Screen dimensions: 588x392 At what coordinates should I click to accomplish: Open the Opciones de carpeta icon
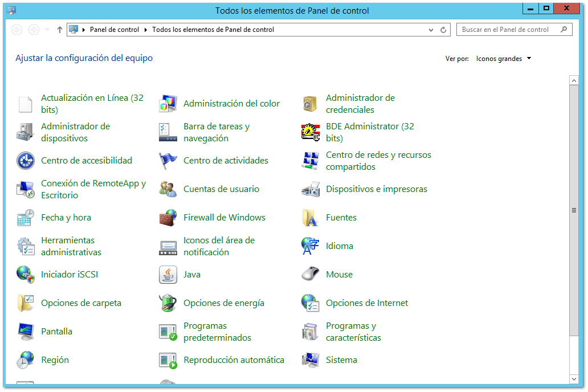pyautogui.click(x=26, y=303)
